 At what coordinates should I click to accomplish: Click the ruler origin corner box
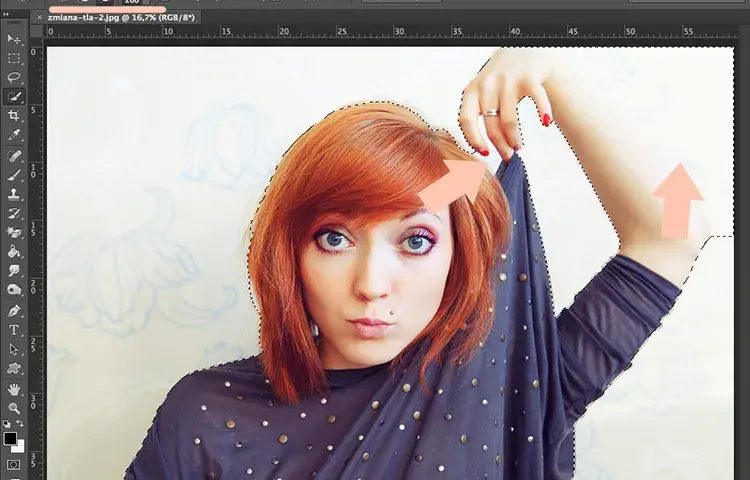click(36, 31)
